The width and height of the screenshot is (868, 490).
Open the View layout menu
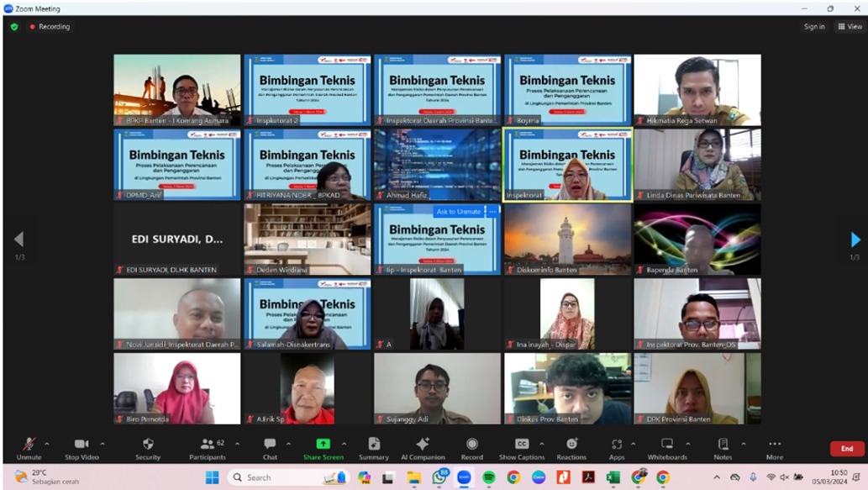[x=850, y=27]
